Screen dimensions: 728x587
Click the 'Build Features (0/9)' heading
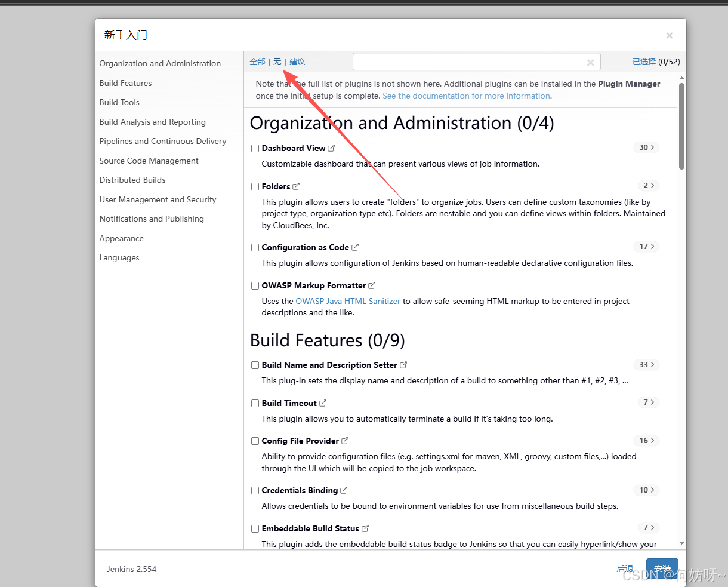point(328,340)
